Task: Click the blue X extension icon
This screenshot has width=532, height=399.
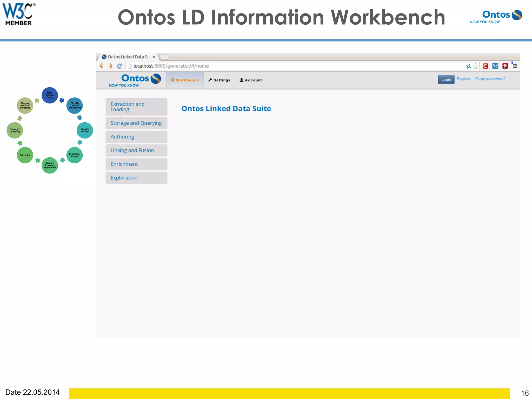Action: point(495,66)
